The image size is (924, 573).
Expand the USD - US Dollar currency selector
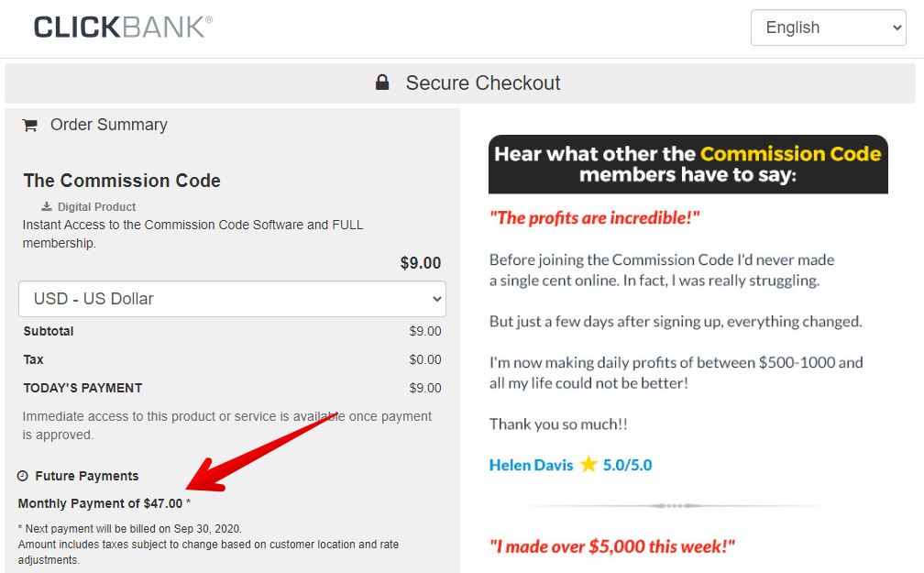[x=232, y=299]
